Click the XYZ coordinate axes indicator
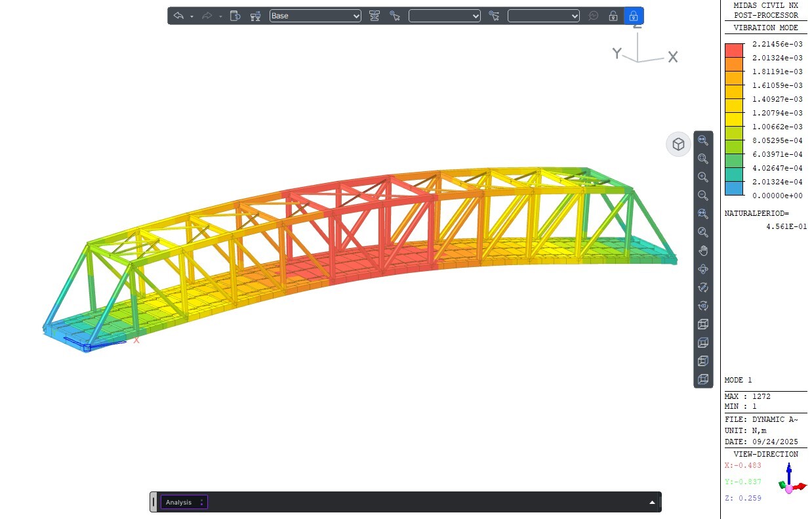The width and height of the screenshot is (812, 519). 644,46
